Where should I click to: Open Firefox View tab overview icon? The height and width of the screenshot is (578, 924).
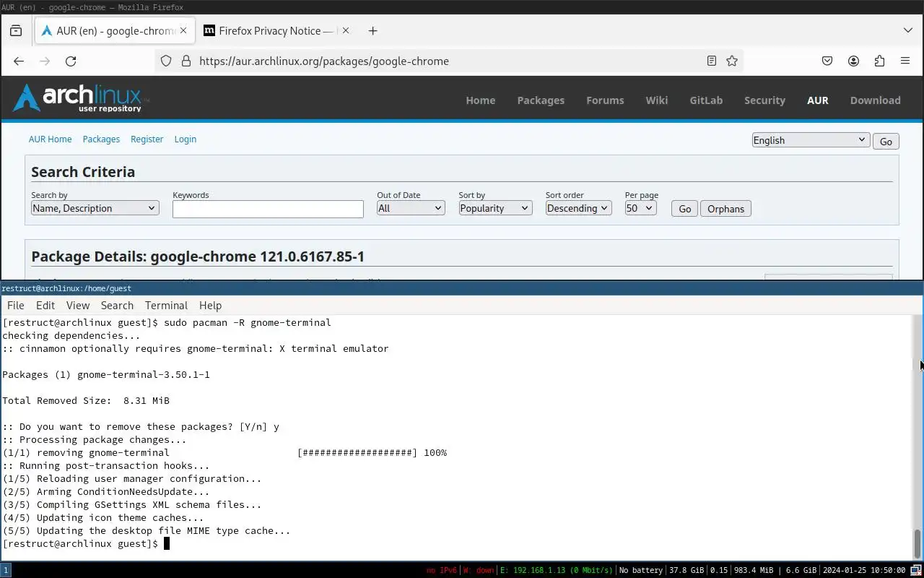pyautogui.click(x=16, y=30)
